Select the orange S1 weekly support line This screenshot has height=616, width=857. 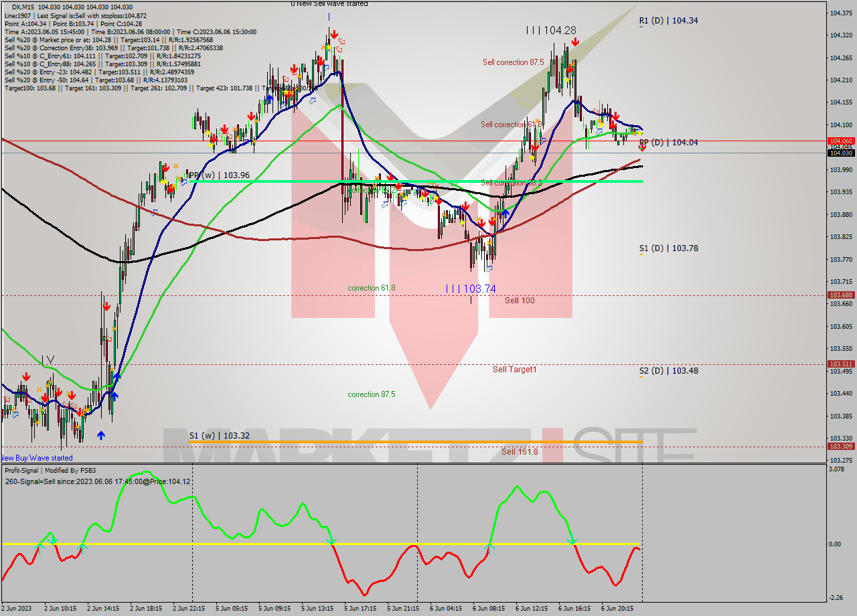coord(415,442)
